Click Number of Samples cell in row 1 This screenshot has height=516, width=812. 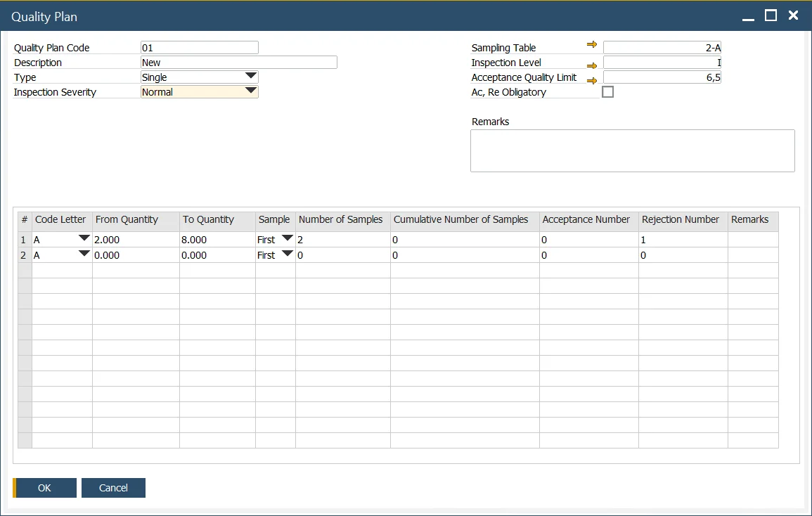click(342, 240)
